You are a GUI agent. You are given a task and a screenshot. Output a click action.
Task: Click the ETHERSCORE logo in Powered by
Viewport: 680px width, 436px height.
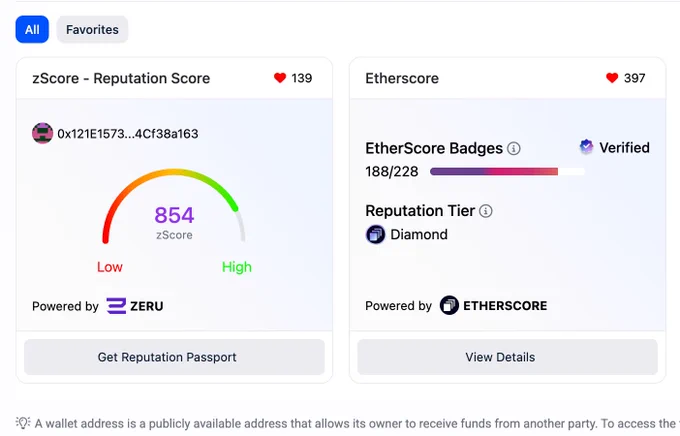tap(494, 305)
